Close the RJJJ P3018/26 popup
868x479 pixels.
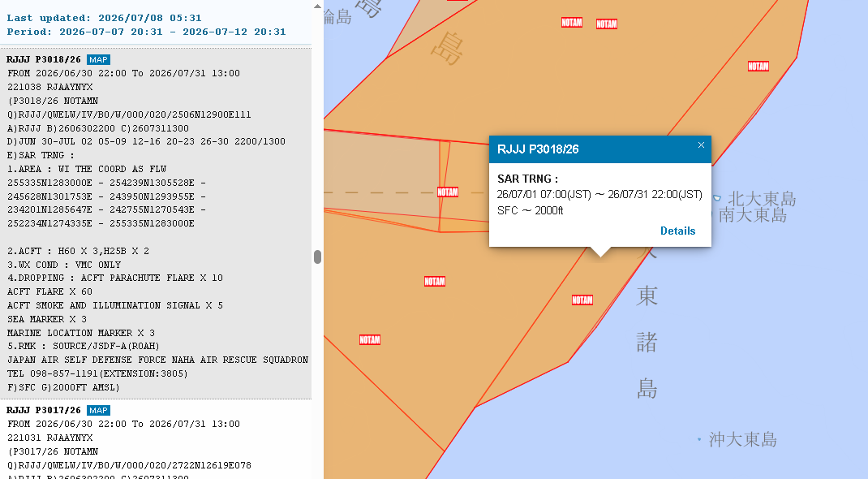(x=701, y=145)
